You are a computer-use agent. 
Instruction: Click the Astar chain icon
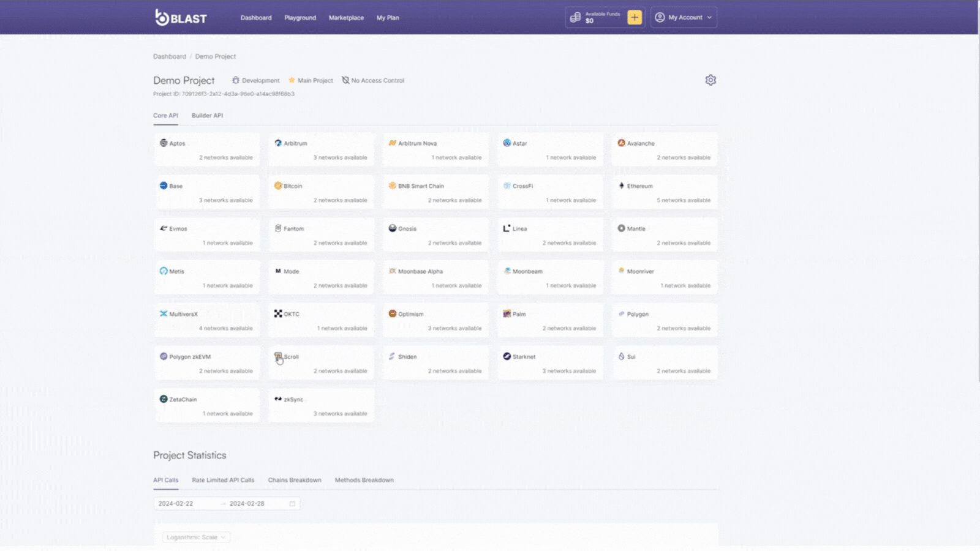507,143
